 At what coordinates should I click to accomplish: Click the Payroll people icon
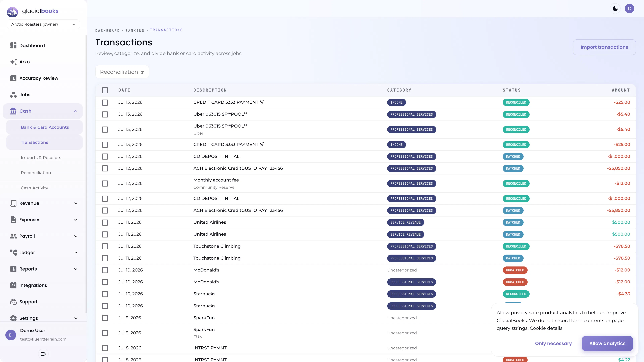coord(13,236)
